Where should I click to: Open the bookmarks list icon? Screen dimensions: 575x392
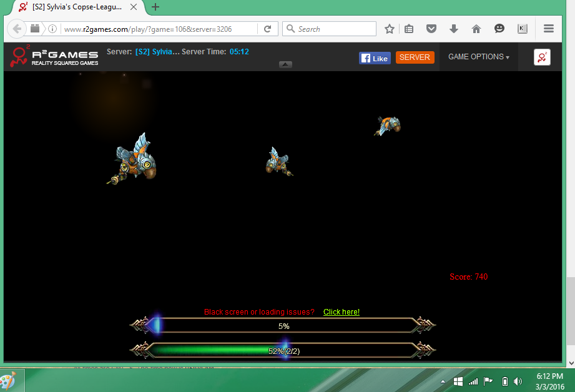[x=409, y=29]
